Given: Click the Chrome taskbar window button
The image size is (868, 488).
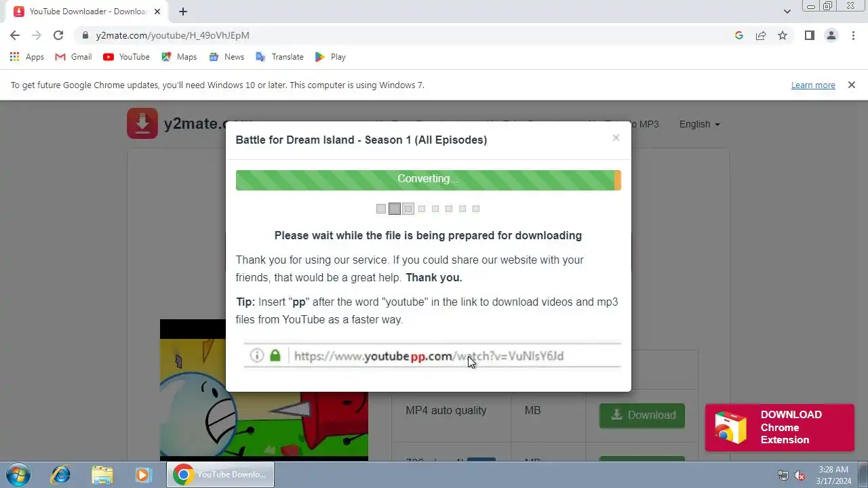Looking at the screenshot, I should (220, 474).
